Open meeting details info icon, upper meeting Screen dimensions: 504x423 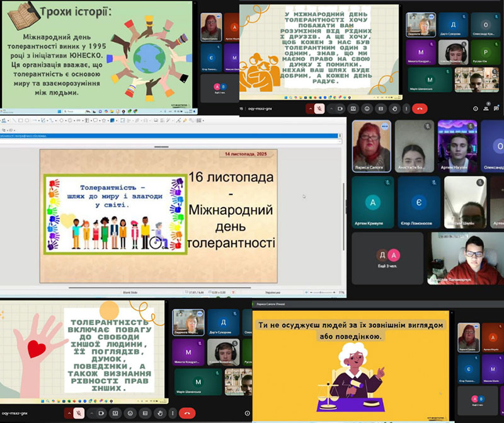[x=476, y=108]
